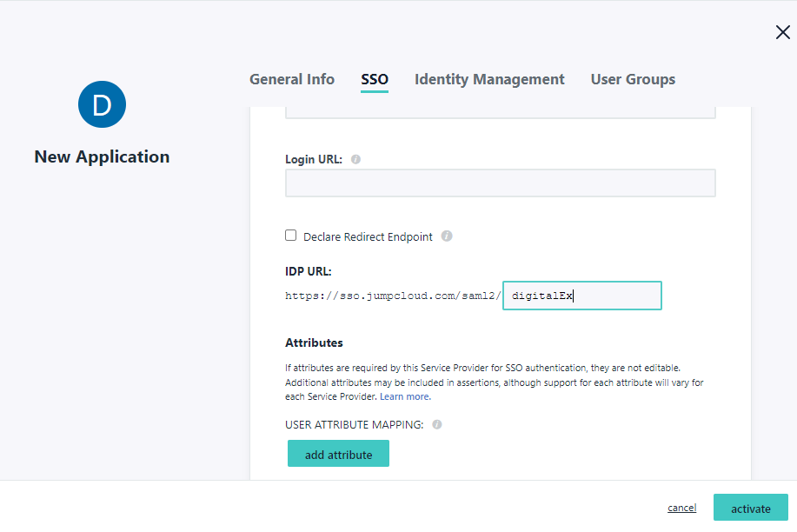Switch to the General Info tab
This screenshot has width=797, height=532.
point(292,79)
